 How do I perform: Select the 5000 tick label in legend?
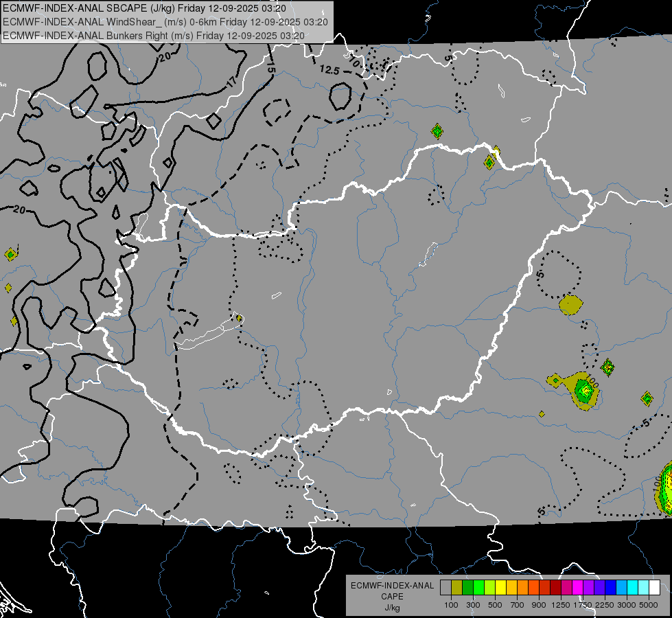coord(649,605)
